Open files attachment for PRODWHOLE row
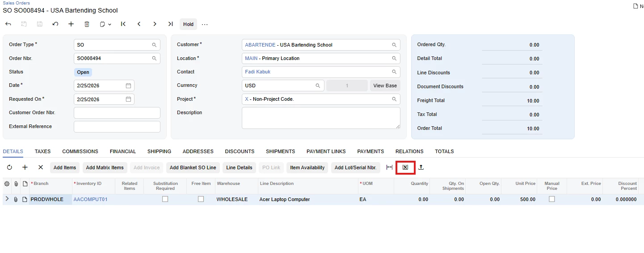Image resolution: width=644 pixels, height=253 pixels. pyautogui.click(x=16, y=199)
